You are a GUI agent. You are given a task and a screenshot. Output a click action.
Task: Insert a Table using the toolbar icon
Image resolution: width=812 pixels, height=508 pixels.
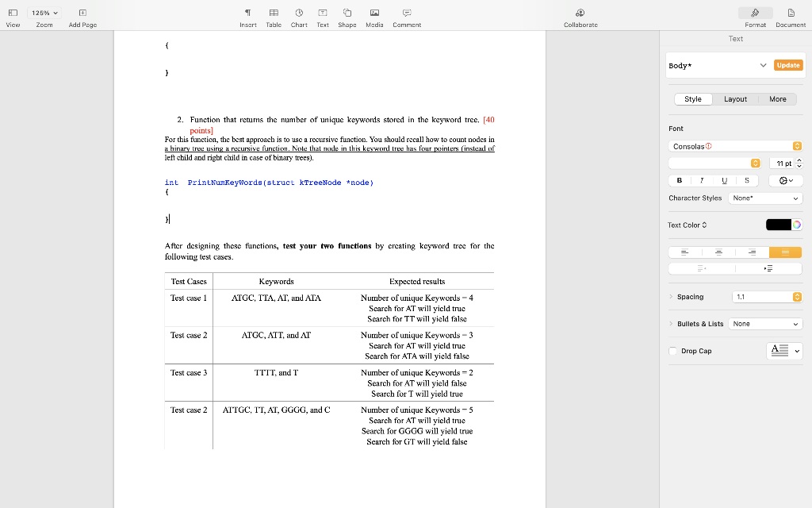[274, 16]
